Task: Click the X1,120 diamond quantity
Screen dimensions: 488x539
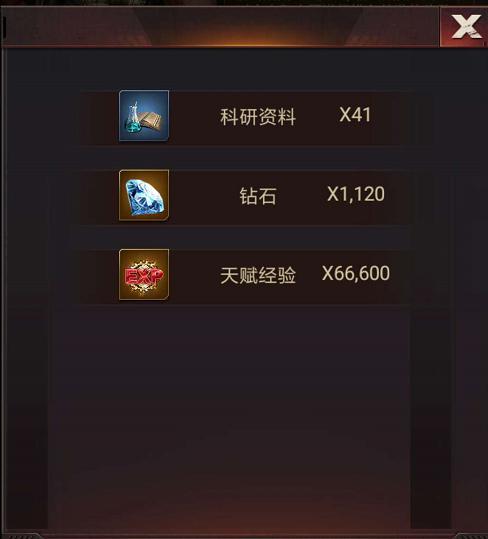Action: [x=356, y=195]
